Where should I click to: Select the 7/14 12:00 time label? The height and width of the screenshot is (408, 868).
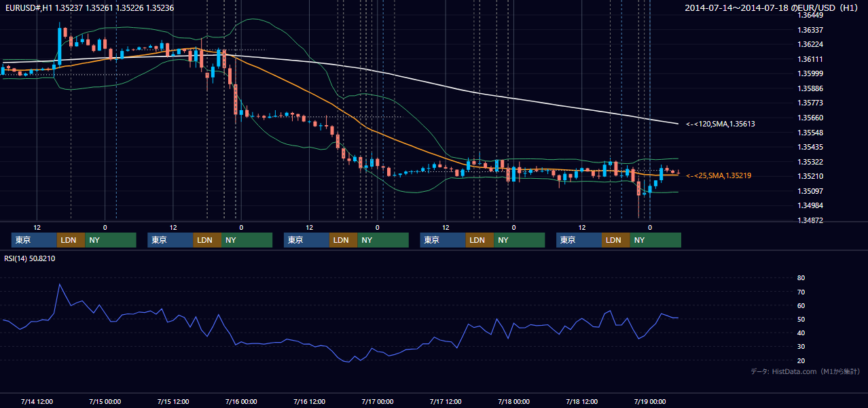pos(37,401)
